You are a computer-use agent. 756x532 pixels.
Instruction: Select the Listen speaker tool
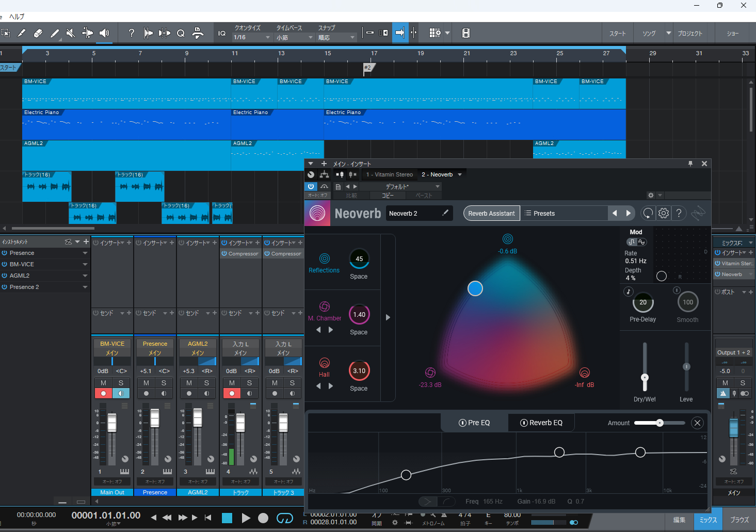[x=104, y=33]
